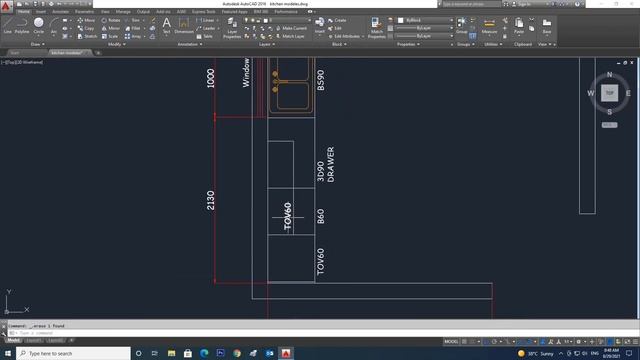
Task: Click the Array tool
Action: click(133, 36)
